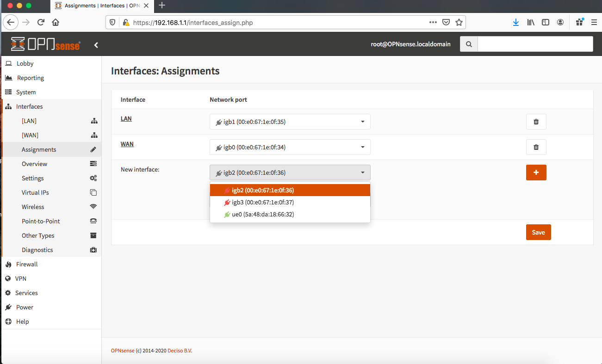
Task: Expand the System menu
Action: [x=51, y=92]
